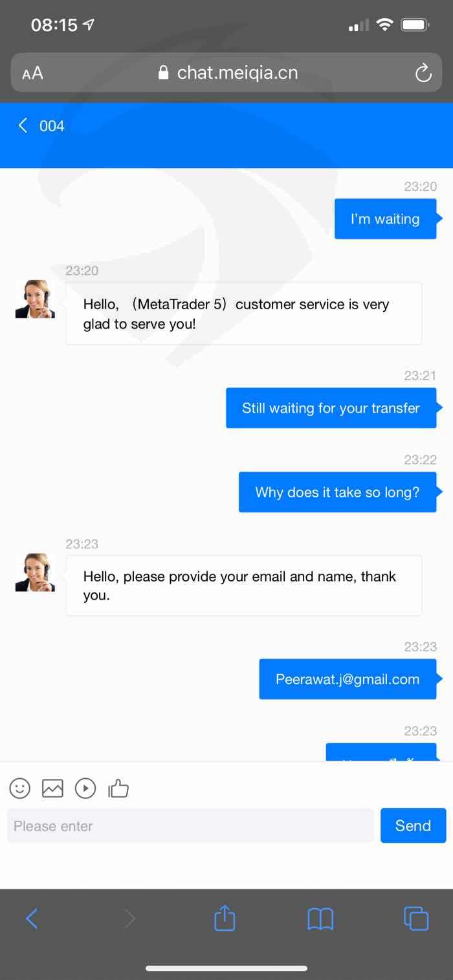Rate the chat with thumbs-up icon
This screenshot has height=980, width=453.
tap(118, 788)
